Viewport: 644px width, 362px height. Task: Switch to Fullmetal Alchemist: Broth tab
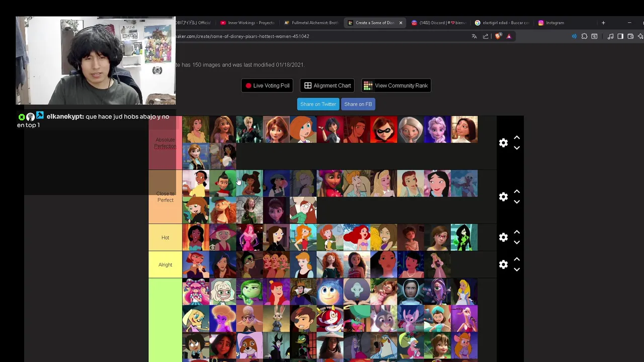point(311,23)
